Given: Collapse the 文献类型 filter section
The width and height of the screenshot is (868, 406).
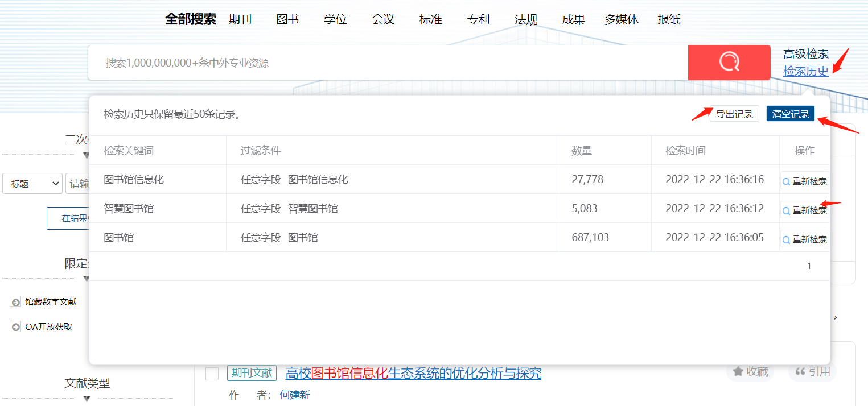Looking at the screenshot, I should [87, 398].
